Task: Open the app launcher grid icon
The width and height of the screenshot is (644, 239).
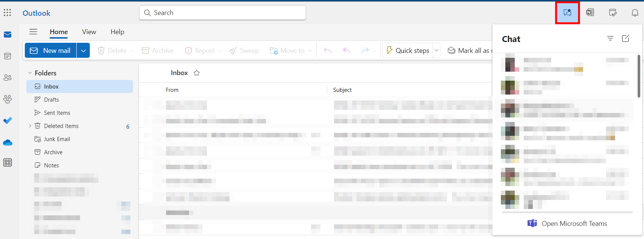Action: (8, 13)
